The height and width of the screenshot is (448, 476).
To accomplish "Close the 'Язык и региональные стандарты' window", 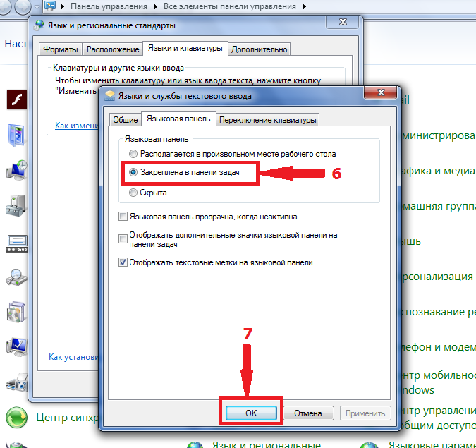I will 343,22.
